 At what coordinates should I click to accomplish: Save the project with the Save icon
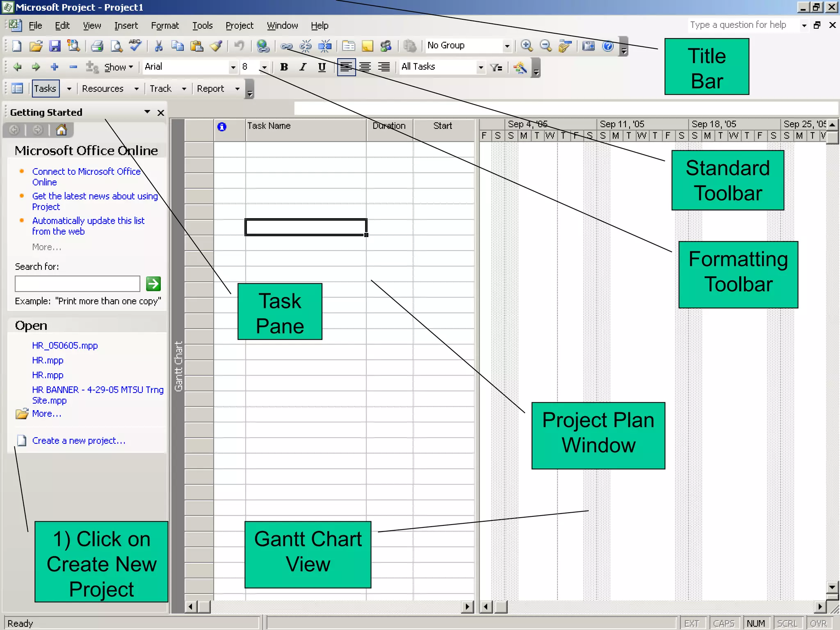[55, 46]
